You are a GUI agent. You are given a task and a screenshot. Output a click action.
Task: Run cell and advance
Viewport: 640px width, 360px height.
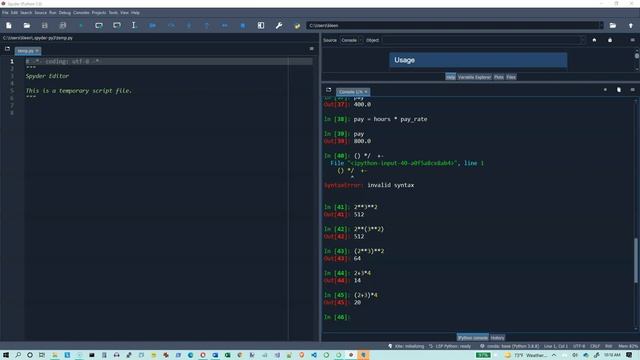(x=117, y=25)
